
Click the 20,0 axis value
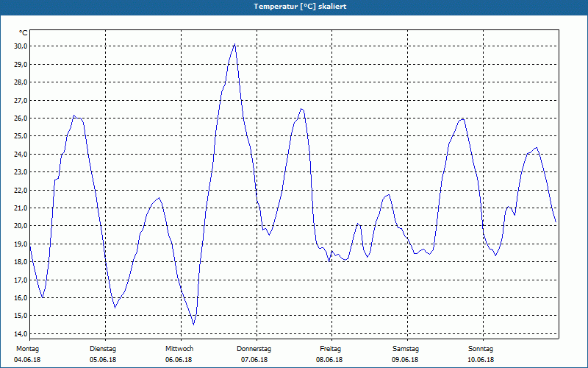point(21,226)
